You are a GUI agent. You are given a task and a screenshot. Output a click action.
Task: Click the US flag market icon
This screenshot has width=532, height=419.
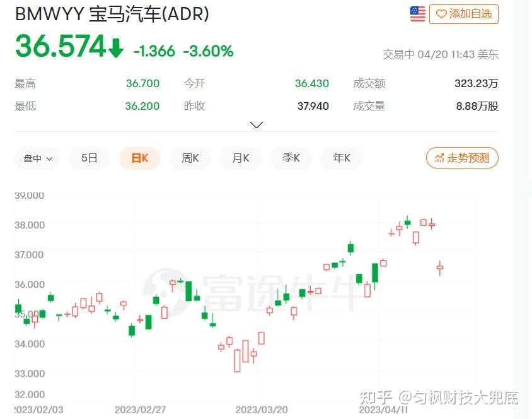[417, 13]
